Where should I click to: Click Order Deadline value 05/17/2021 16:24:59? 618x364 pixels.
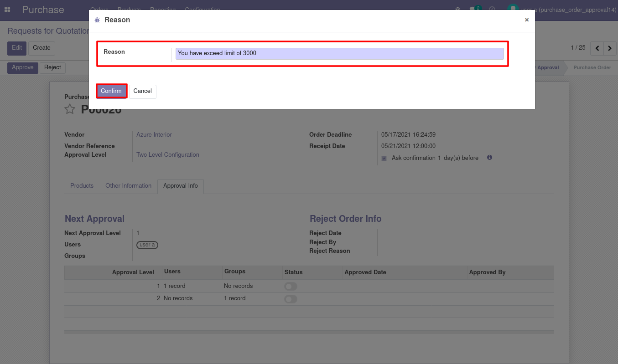pyautogui.click(x=408, y=135)
